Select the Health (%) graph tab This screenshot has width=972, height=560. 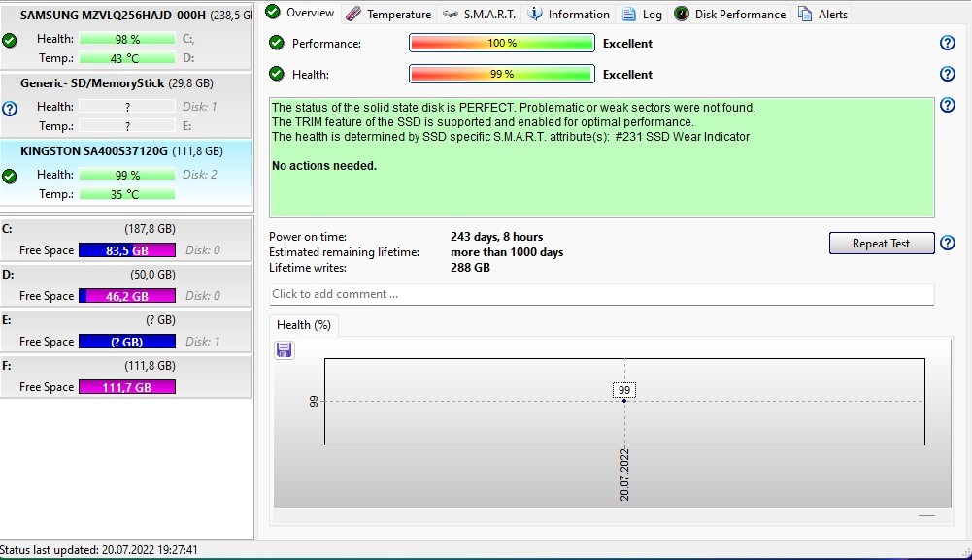coord(304,325)
